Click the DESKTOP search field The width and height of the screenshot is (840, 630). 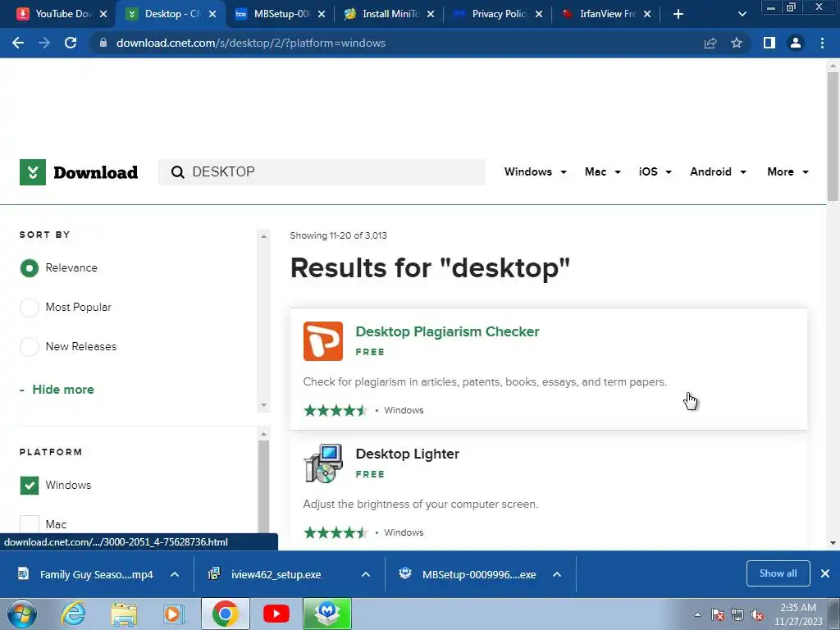point(322,172)
